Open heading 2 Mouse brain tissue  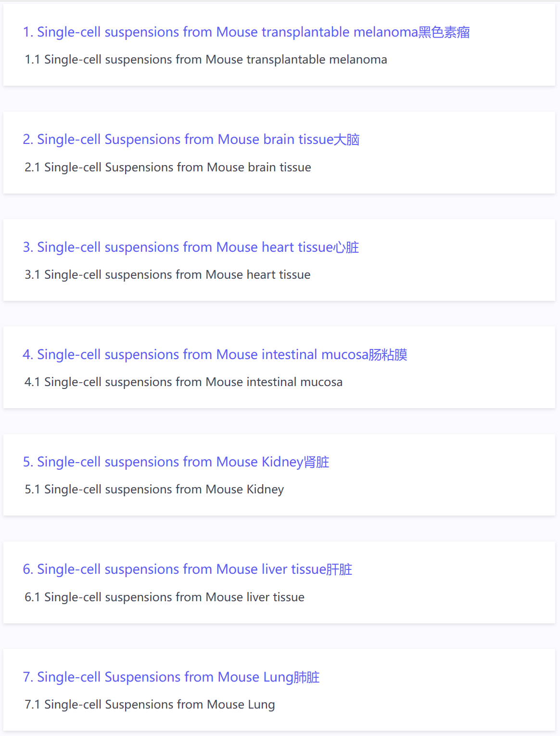point(191,140)
